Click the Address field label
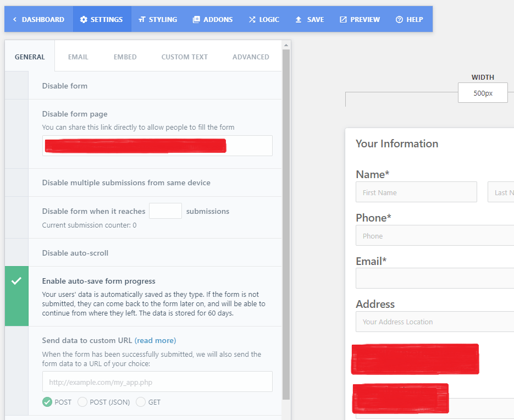The height and width of the screenshot is (420, 514). coord(375,304)
